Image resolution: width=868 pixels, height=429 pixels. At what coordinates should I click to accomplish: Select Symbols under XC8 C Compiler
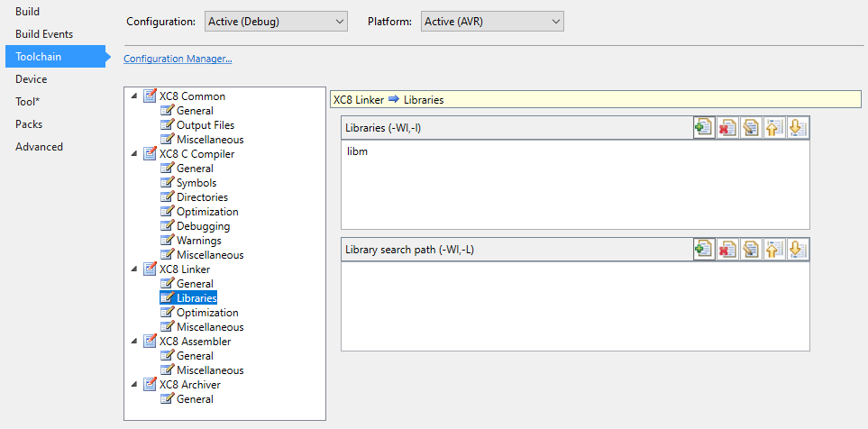click(196, 183)
